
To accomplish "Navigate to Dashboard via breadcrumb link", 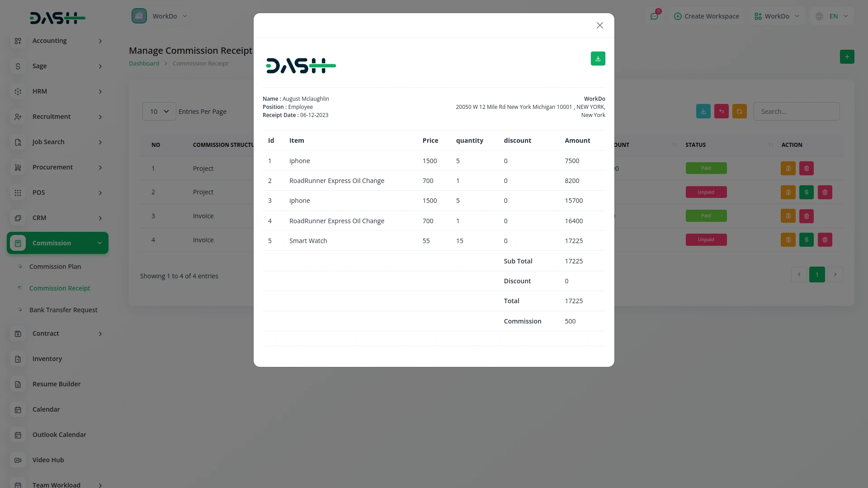I will pos(144,63).
